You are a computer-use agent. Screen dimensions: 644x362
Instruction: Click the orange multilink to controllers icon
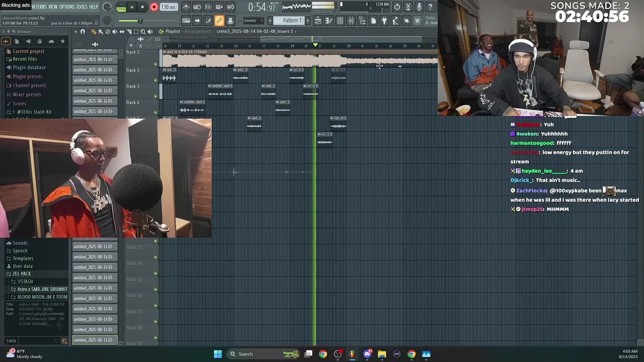click(219, 21)
